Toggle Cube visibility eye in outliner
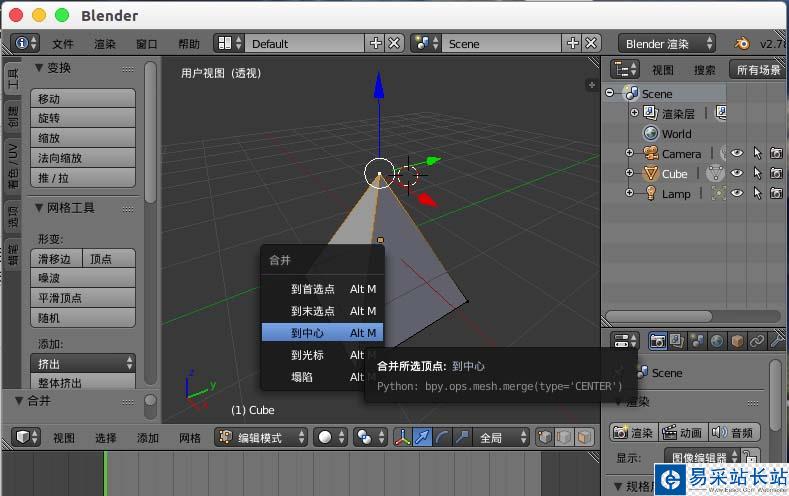 point(737,173)
